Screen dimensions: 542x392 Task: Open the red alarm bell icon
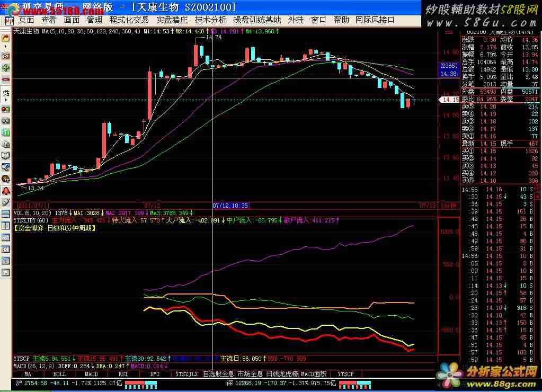pyautogui.click(x=6, y=191)
